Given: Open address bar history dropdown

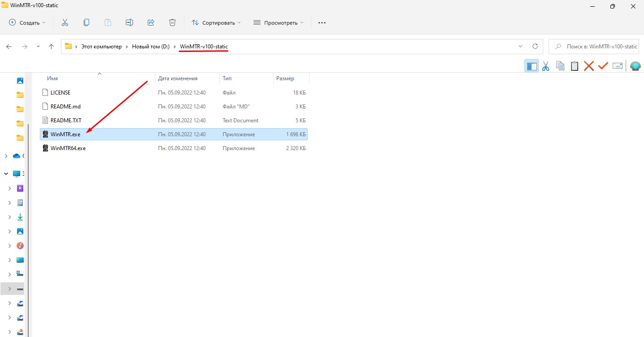Looking at the screenshot, I should point(520,46).
